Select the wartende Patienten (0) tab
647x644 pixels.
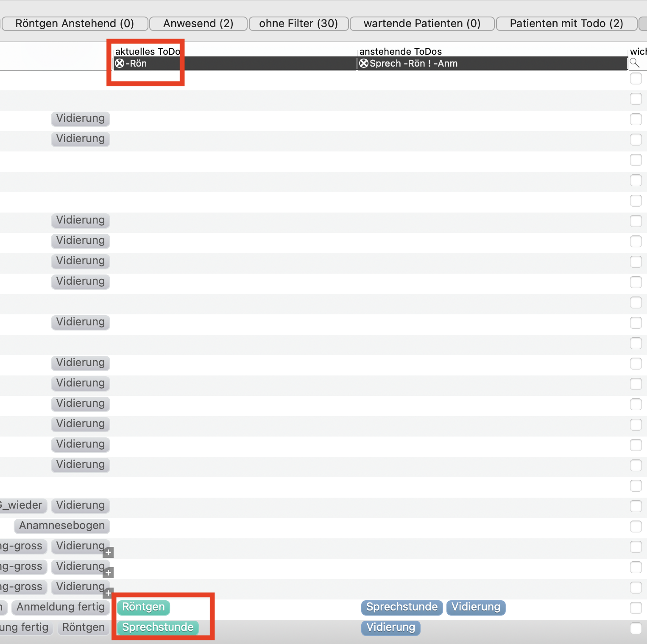422,24
